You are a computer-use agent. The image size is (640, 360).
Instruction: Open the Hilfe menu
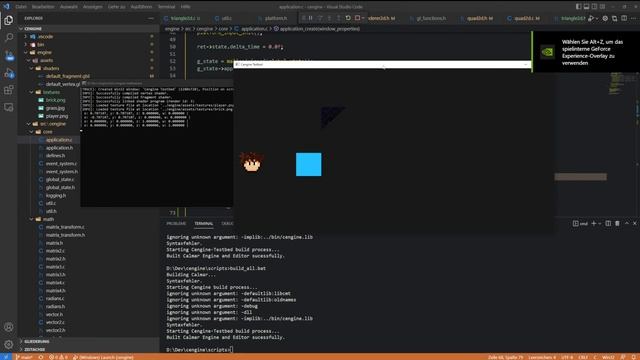[x=185, y=7]
